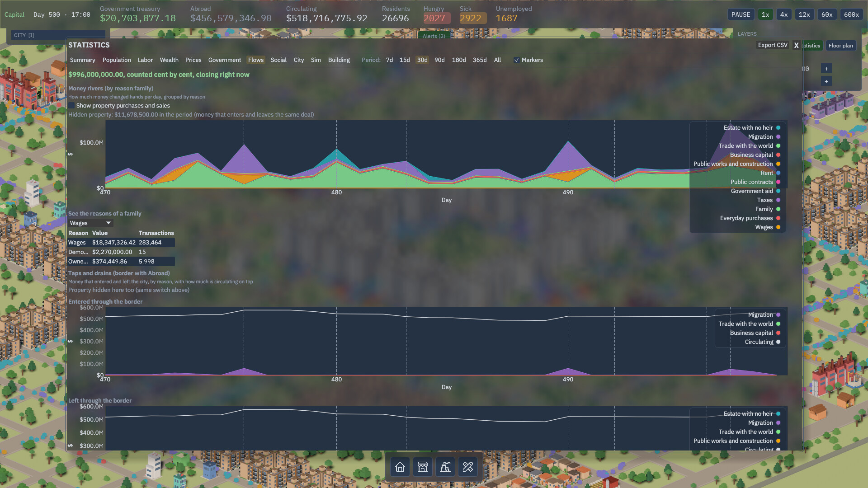868x488 pixels.
Task: Set simulation speed to 4x
Action: [784, 14]
